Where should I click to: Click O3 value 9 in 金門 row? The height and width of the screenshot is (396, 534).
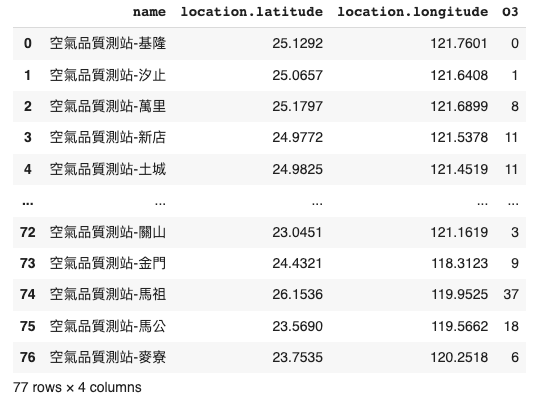coord(515,263)
